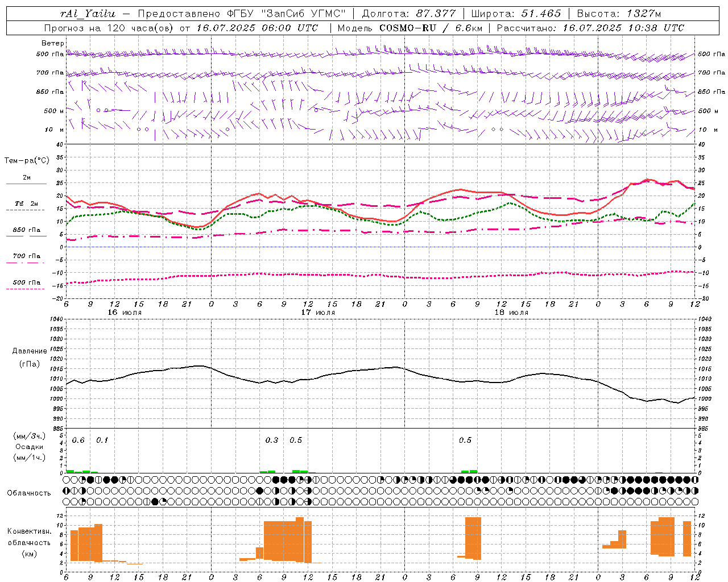Click the "850 гПа" temperature legend entry
This screenshot has height=582, width=728.
[x=26, y=230]
